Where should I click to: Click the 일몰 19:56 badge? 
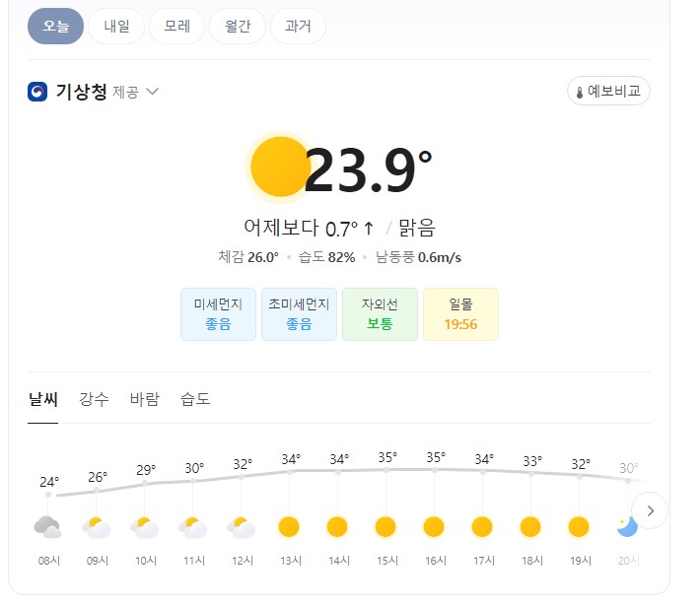click(460, 314)
